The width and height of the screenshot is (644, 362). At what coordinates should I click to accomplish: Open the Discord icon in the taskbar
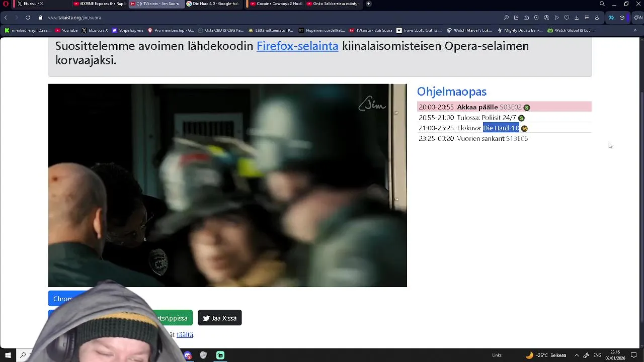188,355
